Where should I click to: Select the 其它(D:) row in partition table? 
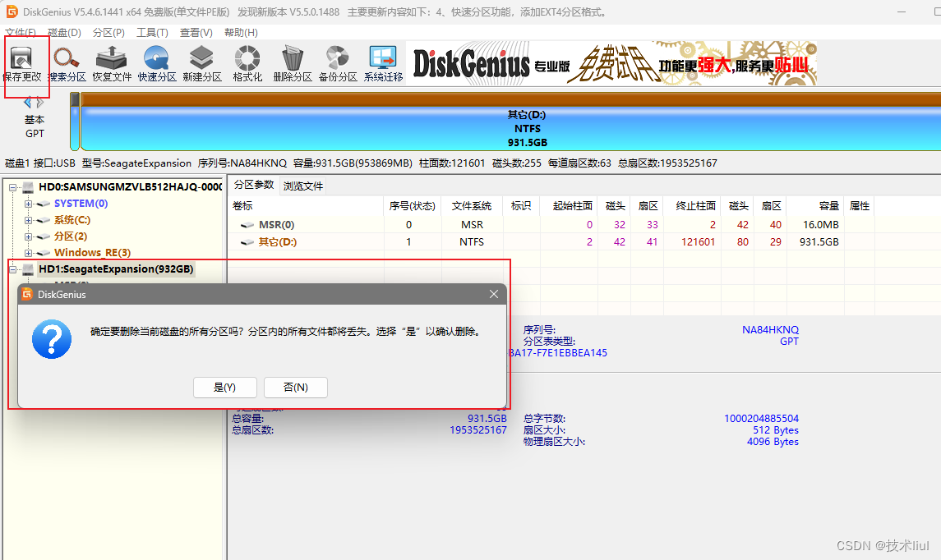(551, 242)
